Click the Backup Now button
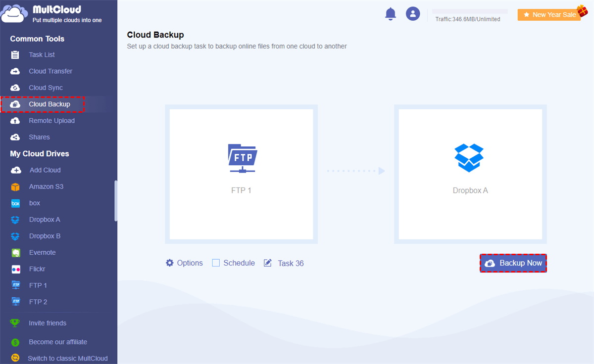The height and width of the screenshot is (364, 594). click(513, 263)
